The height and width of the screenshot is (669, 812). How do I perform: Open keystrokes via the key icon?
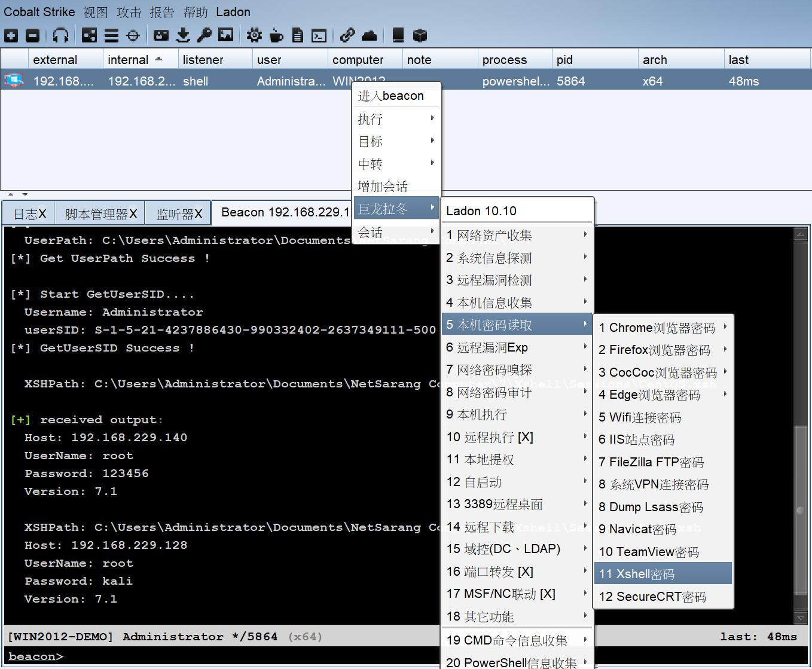[x=204, y=36]
